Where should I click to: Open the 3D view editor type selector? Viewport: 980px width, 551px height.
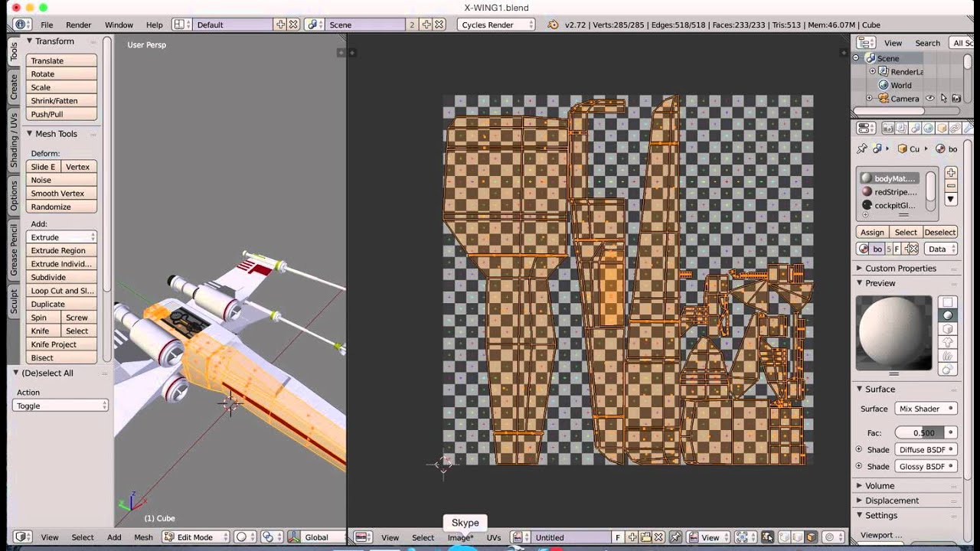pyautogui.click(x=23, y=537)
